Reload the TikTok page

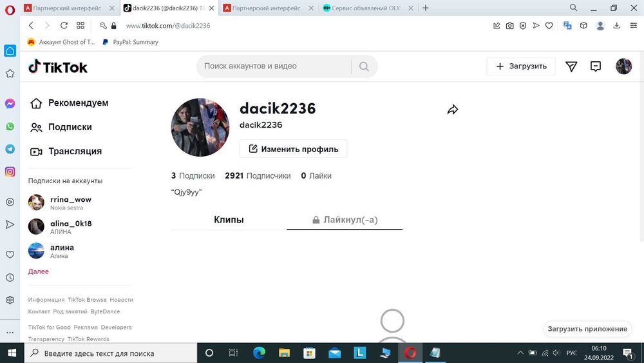[x=64, y=26]
